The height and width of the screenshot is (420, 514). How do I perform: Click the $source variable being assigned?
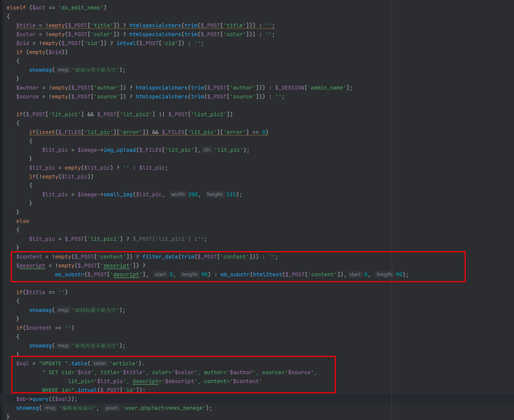coord(27,97)
